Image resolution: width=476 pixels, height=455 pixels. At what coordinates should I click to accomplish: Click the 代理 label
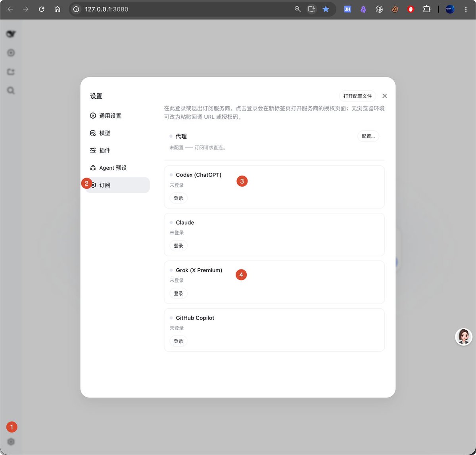pyautogui.click(x=181, y=136)
